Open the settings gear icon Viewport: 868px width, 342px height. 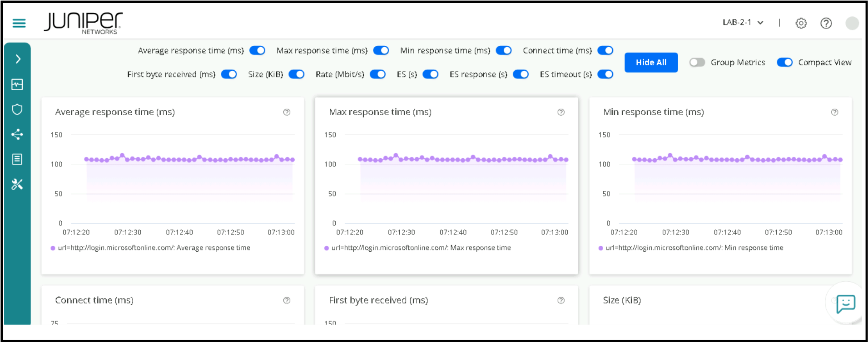tap(801, 23)
